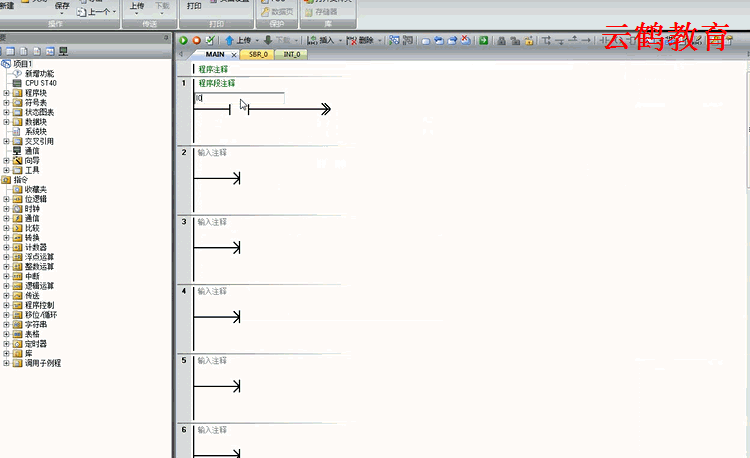Click the contact address input field in network 1
Screen dimensions: 750x458
[240, 98]
